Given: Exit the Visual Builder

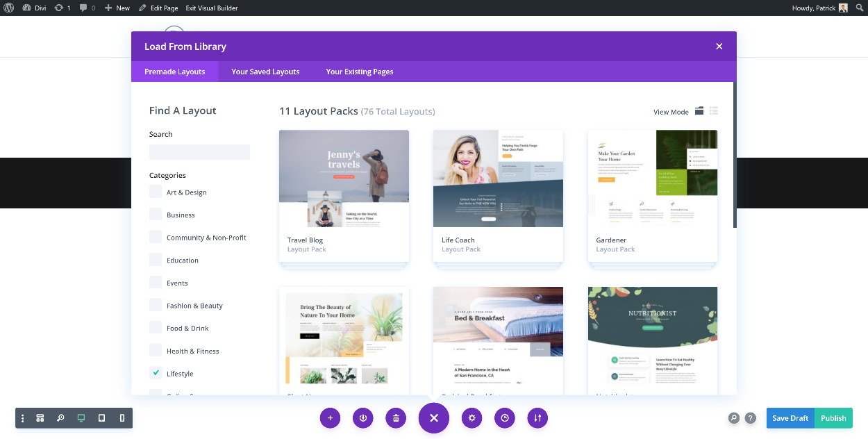Looking at the screenshot, I should [210, 8].
